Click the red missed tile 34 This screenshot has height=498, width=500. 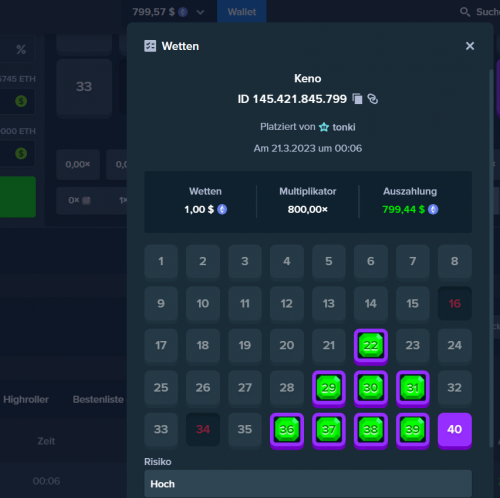pyautogui.click(x=203, y=430)
